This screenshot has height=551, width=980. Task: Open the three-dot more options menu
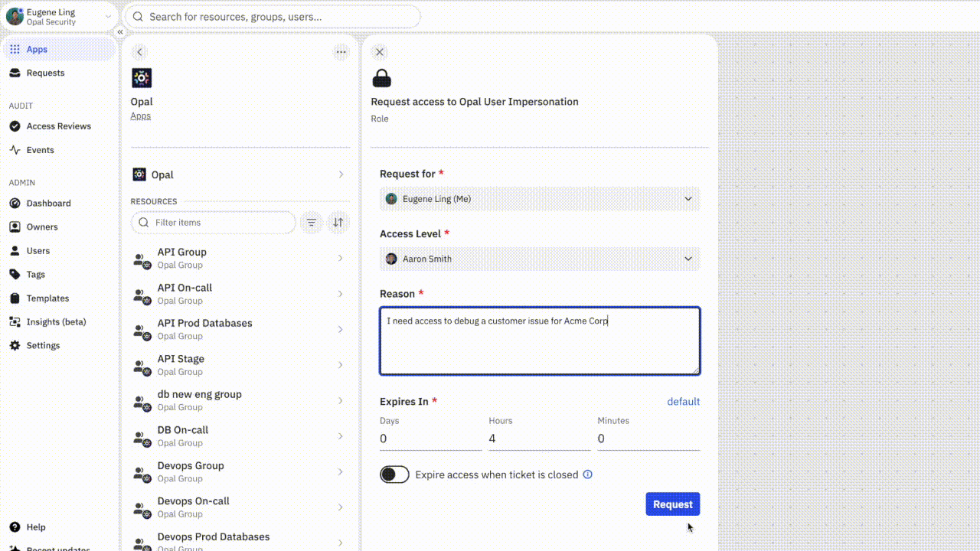341,52
